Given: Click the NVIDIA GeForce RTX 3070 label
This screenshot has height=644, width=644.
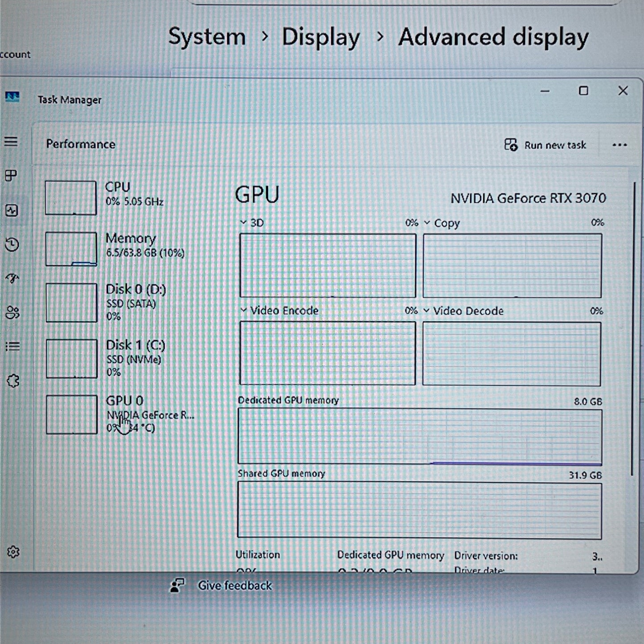Looking at the screenshot, I should (528, 198).
